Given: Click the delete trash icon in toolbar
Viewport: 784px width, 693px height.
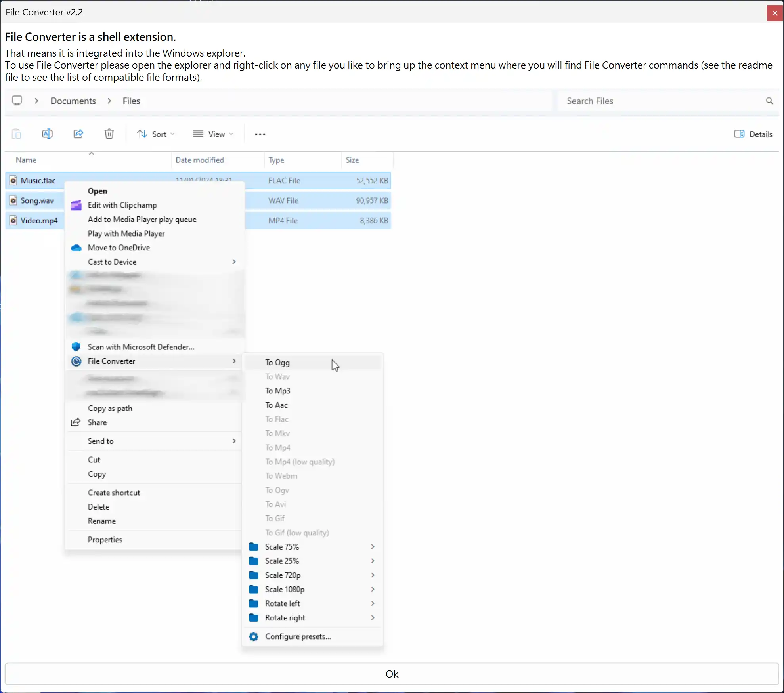Looking at the screenshot, I should click(109, 134).
